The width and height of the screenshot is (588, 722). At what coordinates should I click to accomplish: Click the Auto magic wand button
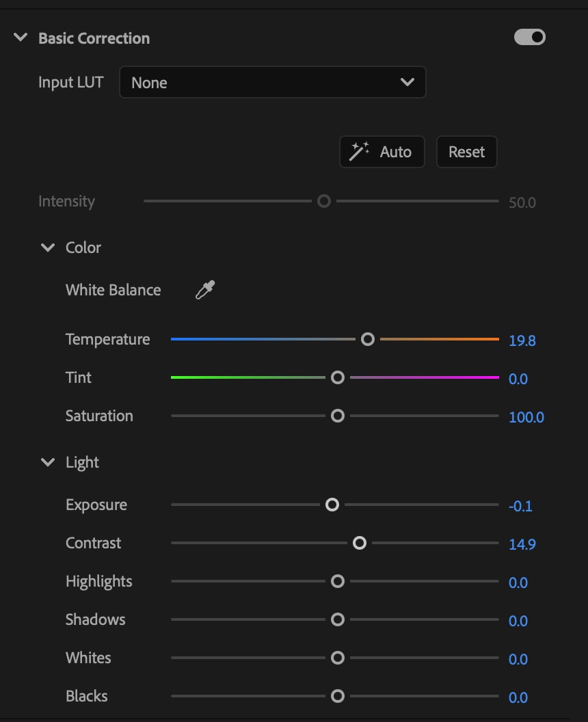382,152
